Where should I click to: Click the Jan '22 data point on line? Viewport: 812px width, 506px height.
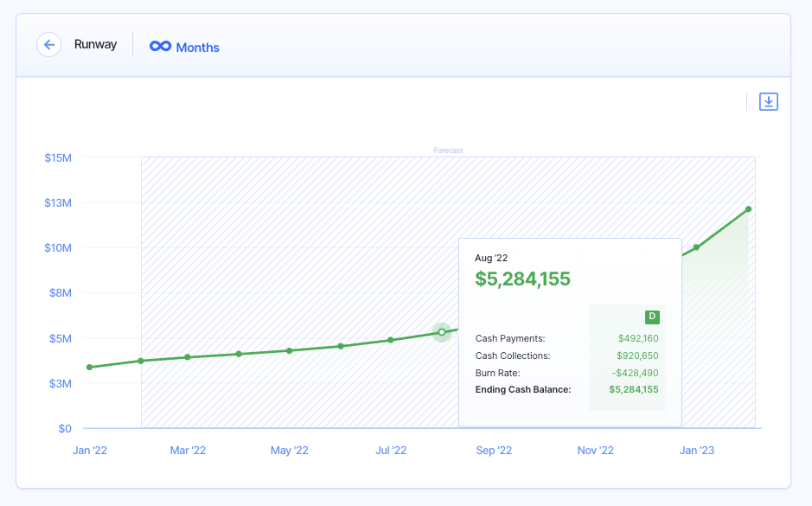[x=90, y=368]
